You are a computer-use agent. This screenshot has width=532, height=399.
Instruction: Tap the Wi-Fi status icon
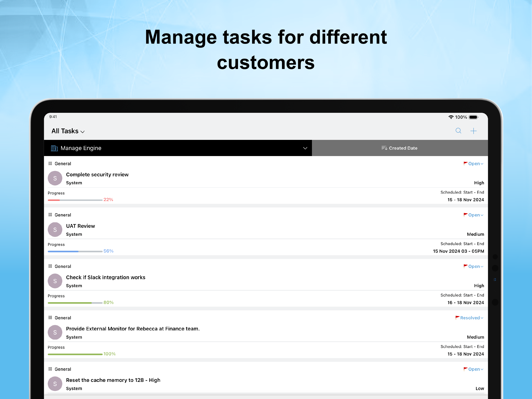451,117
